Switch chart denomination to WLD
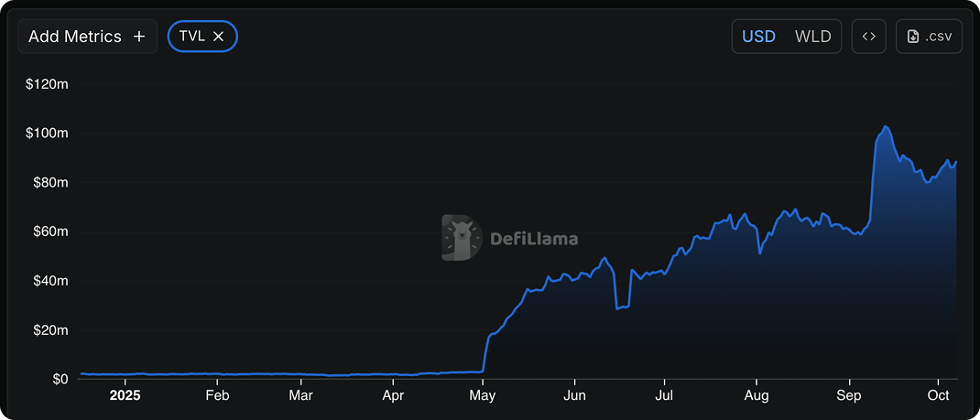This screenshot has width=980, height=420. click(x=813, y=37)
